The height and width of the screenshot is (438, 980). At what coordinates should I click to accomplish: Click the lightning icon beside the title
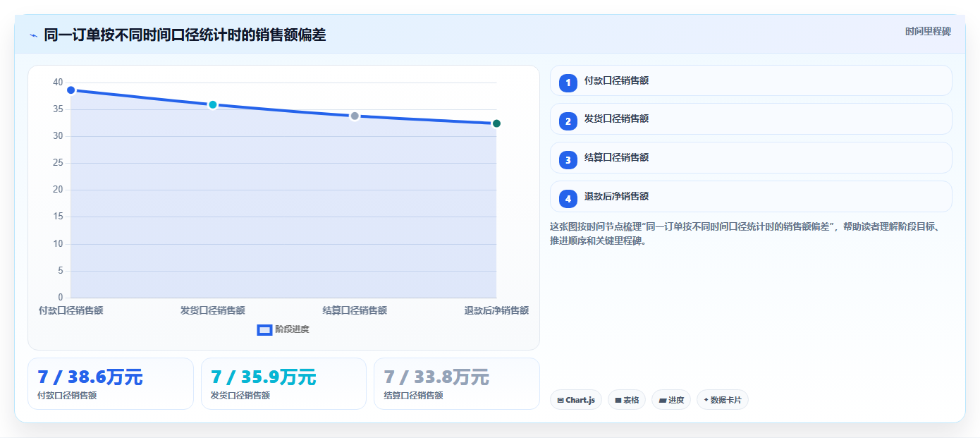(x=33, y=35)
